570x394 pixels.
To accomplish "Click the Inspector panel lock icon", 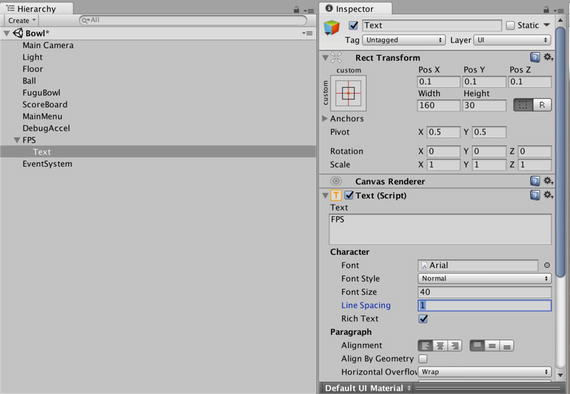I will [x=546, y=10].
